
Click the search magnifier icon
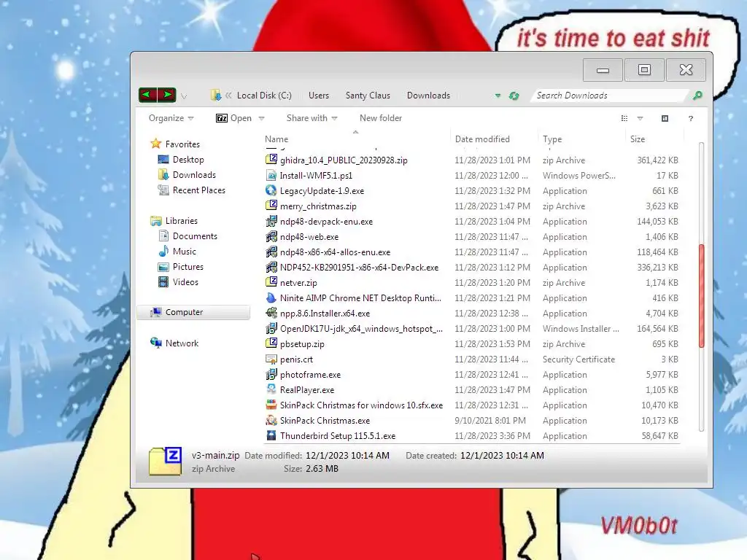tap(697, 96)
